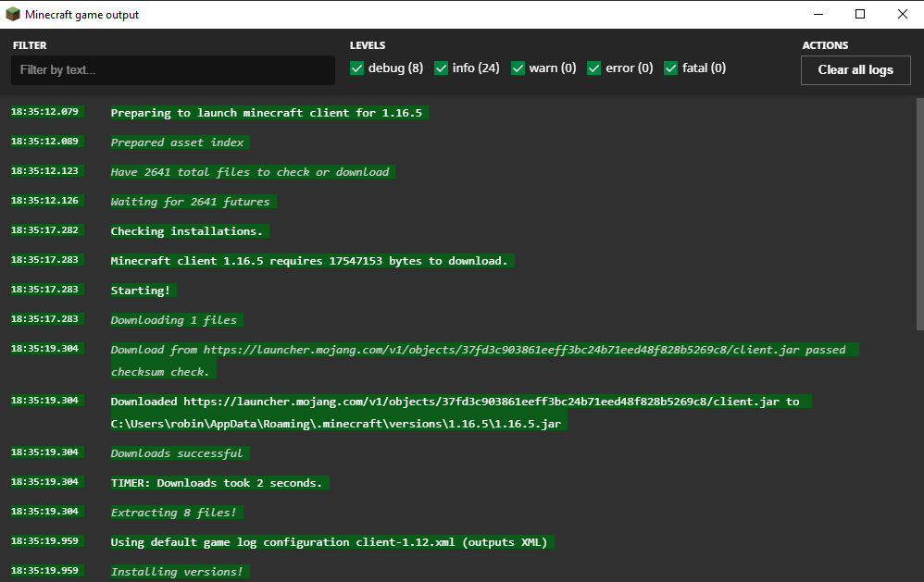Click the LEVELS section heading
This screenshot has height=582, width=924.
(368, 45)
